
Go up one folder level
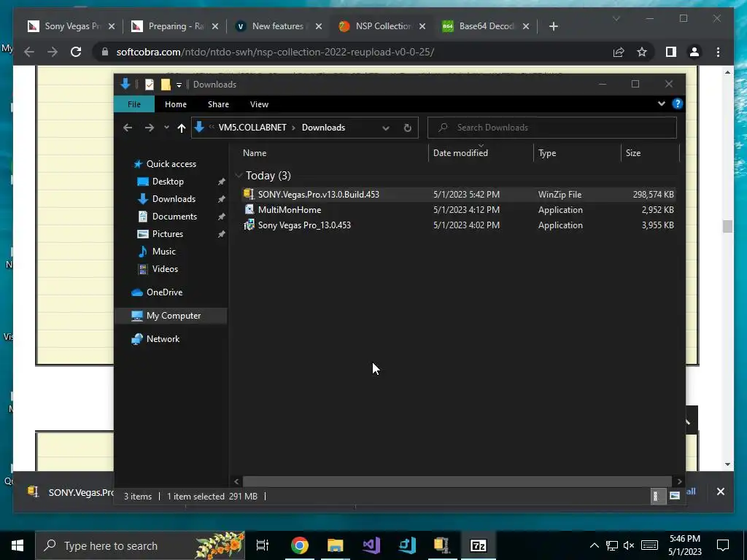point(181,128)
